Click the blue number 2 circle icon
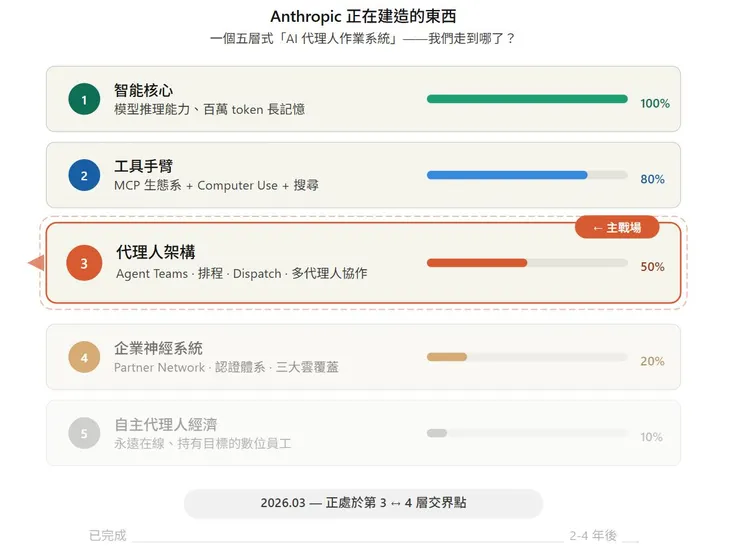 point(84,176)
